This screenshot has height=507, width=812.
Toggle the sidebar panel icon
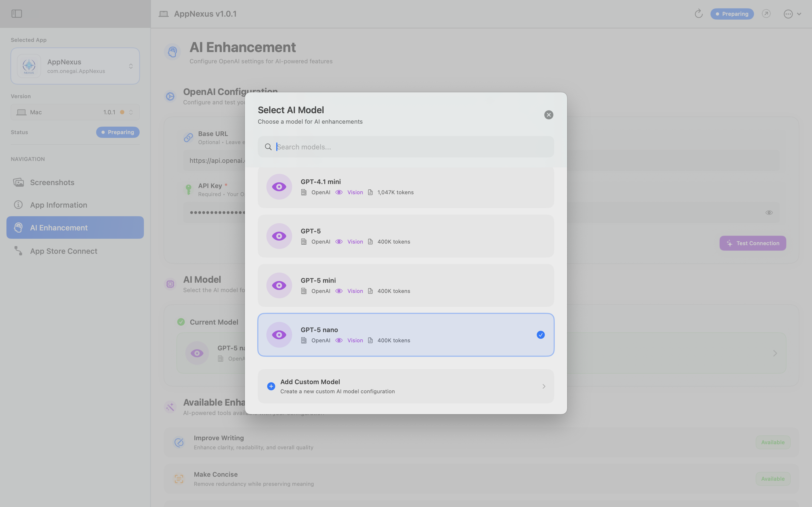16,14
